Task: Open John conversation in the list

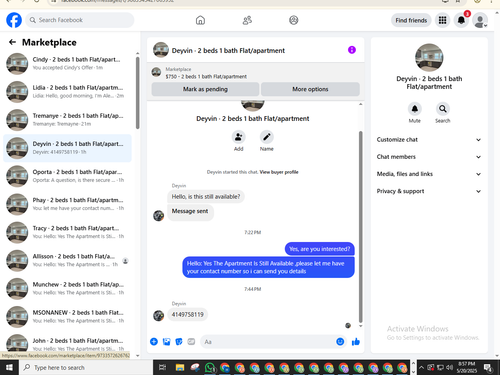Action: tap(67, 343)
